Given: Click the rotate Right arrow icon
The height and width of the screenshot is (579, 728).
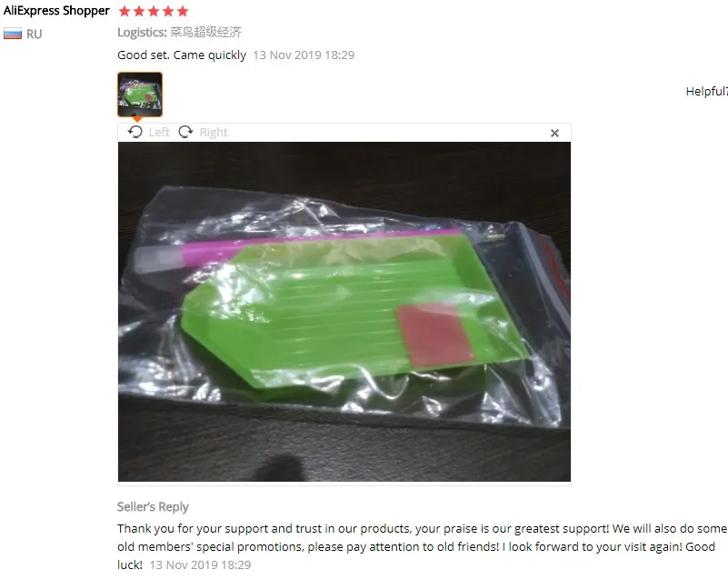Looking at the screenshot, I should click(185, 132).
